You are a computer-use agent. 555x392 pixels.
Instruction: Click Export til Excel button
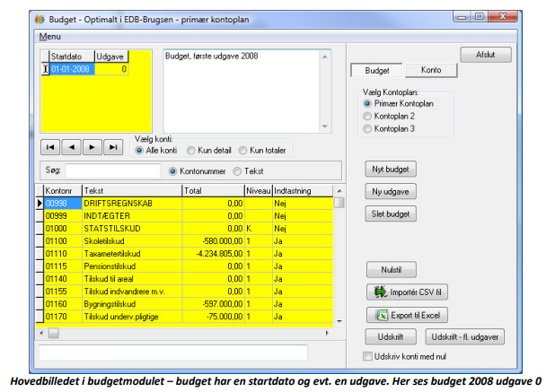tap(407, 315)
